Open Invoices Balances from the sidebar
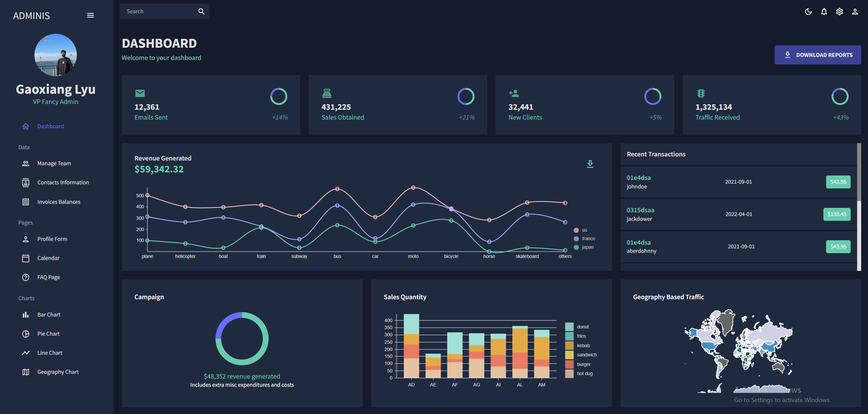The width and height of the screenshot is (868, 414). click(x=59, y=202)
